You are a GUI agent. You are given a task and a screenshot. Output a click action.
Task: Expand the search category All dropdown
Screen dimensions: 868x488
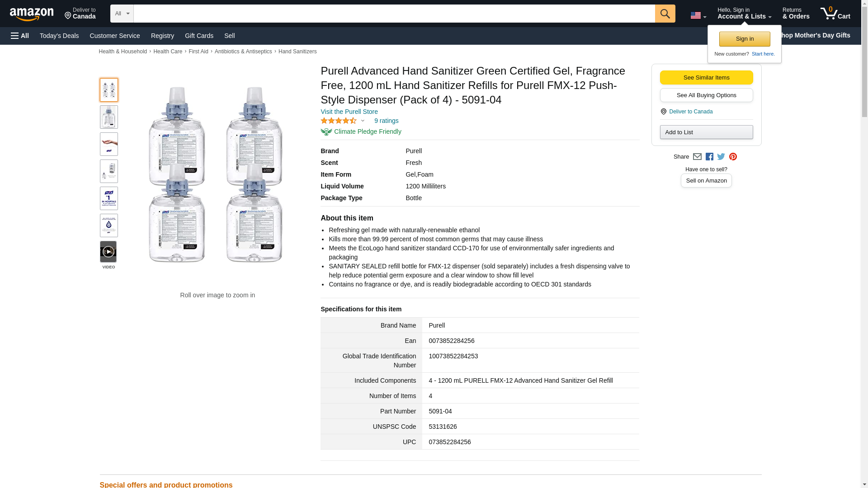point(122,14)
